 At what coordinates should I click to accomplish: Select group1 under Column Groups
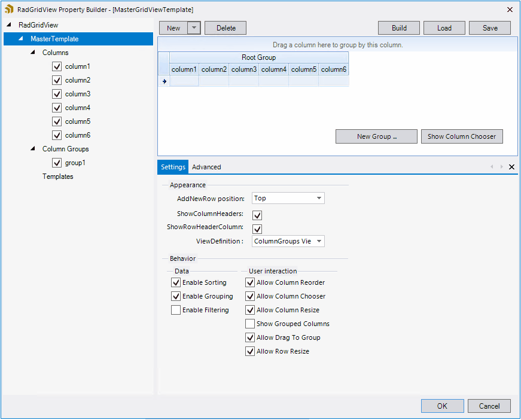click(x=75, y=162)
